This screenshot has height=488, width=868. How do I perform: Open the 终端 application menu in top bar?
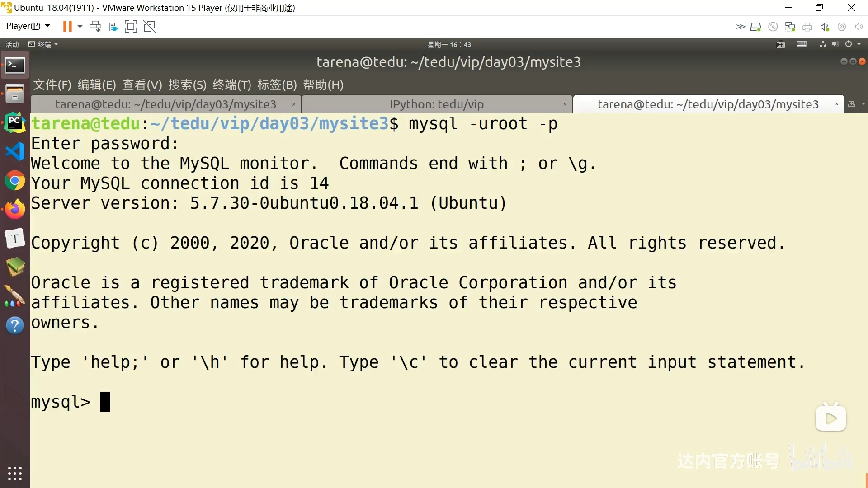[x=43, y=44]
